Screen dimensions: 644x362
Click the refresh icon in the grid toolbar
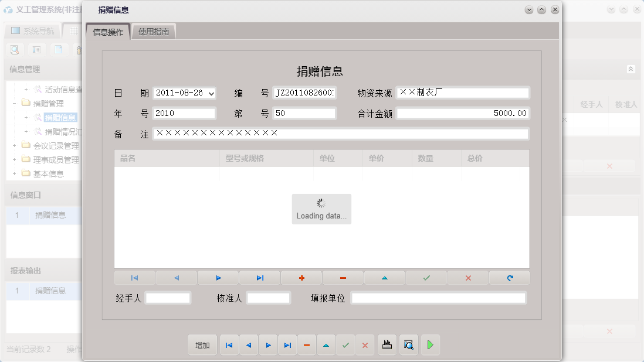coord(510,278)
